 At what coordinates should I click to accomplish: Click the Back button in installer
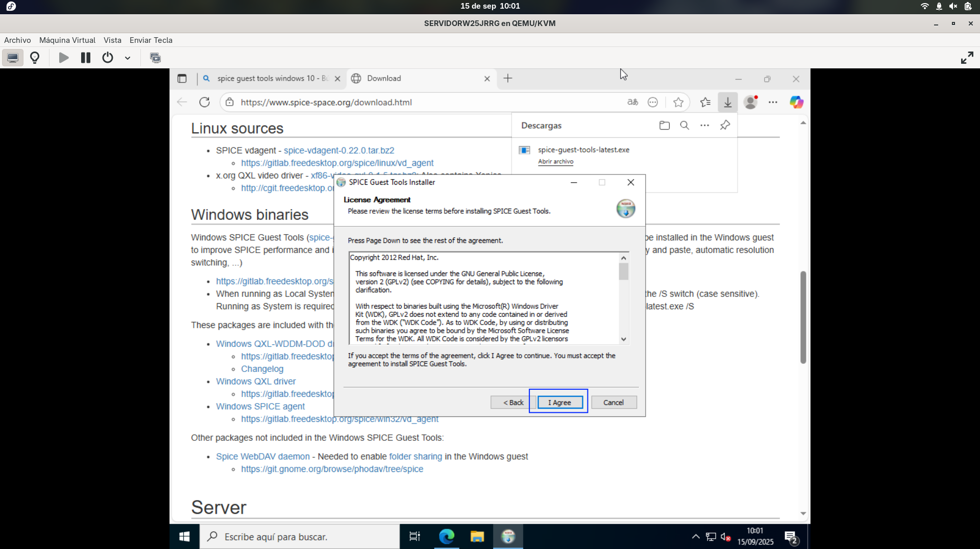[513, 402]
